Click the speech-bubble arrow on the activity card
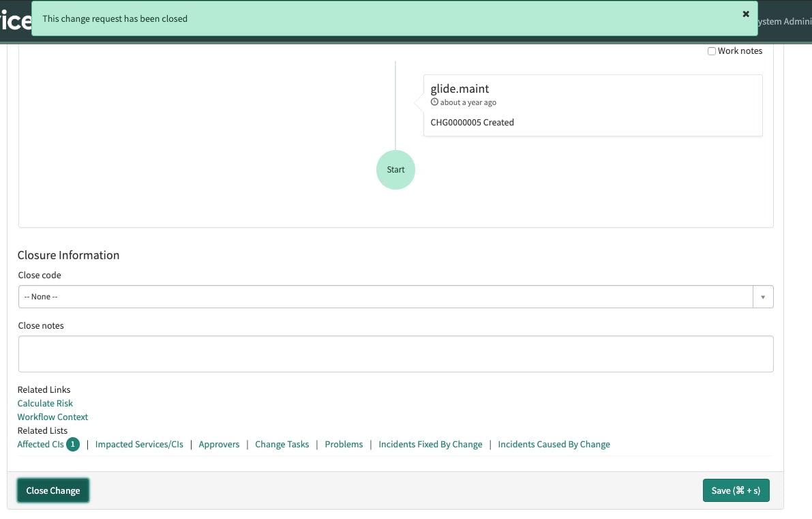Screen dimensions: 812x519 pos(419,104)
